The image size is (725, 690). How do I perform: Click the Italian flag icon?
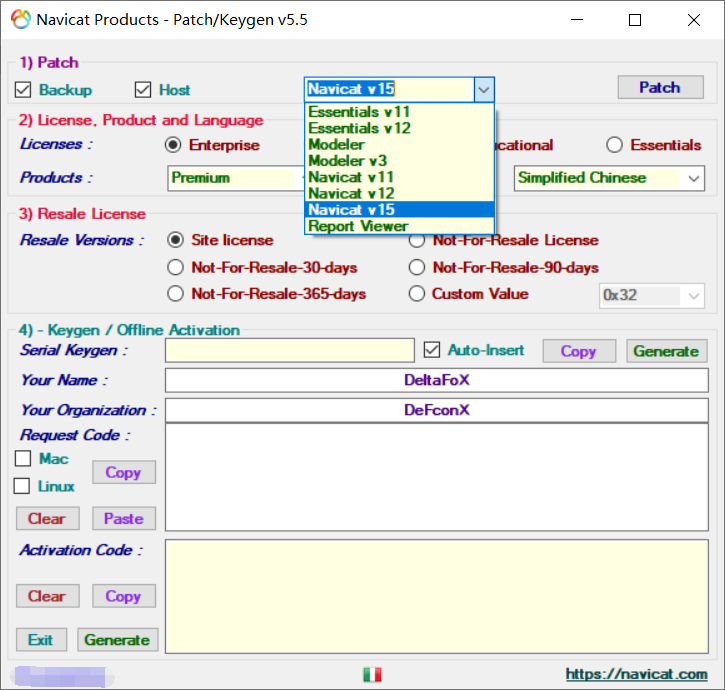[372, 674]
